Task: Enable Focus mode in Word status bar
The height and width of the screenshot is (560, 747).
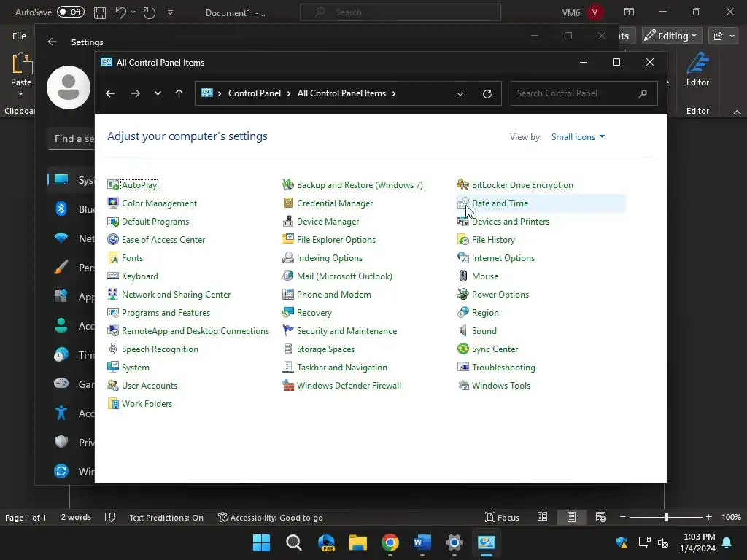Action: click(x=502, y=517)
